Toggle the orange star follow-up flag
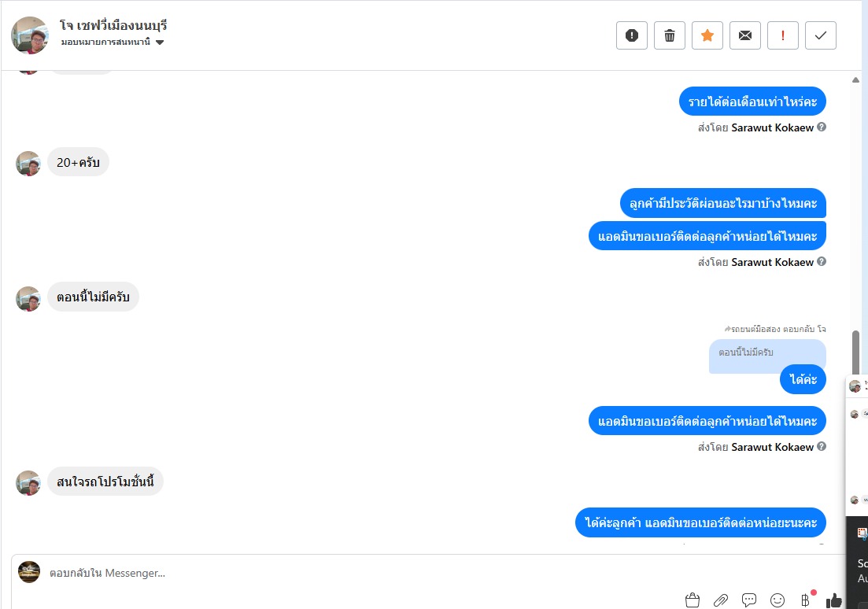 pyautogui.click(x=707, y=35)
